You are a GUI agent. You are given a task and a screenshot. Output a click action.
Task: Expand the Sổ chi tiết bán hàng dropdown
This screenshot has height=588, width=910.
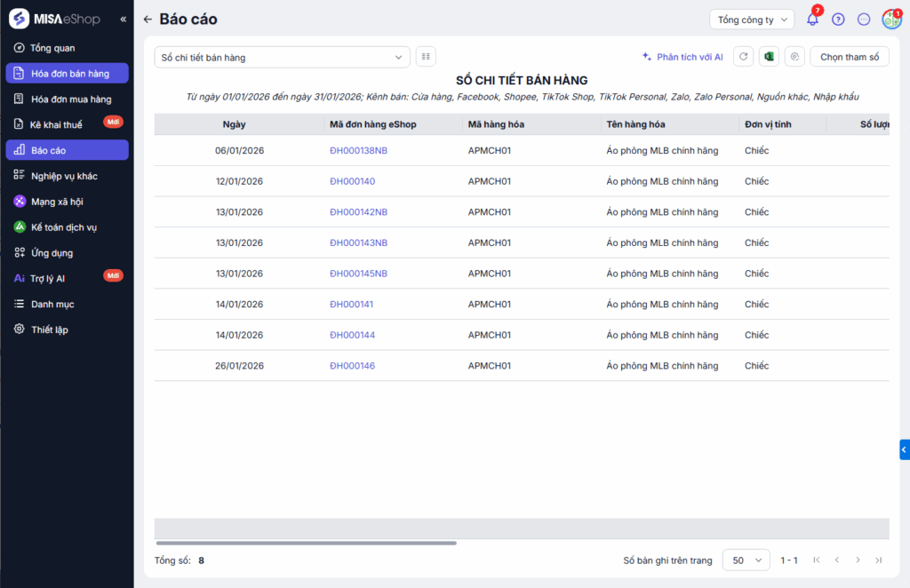pos(282,57)
